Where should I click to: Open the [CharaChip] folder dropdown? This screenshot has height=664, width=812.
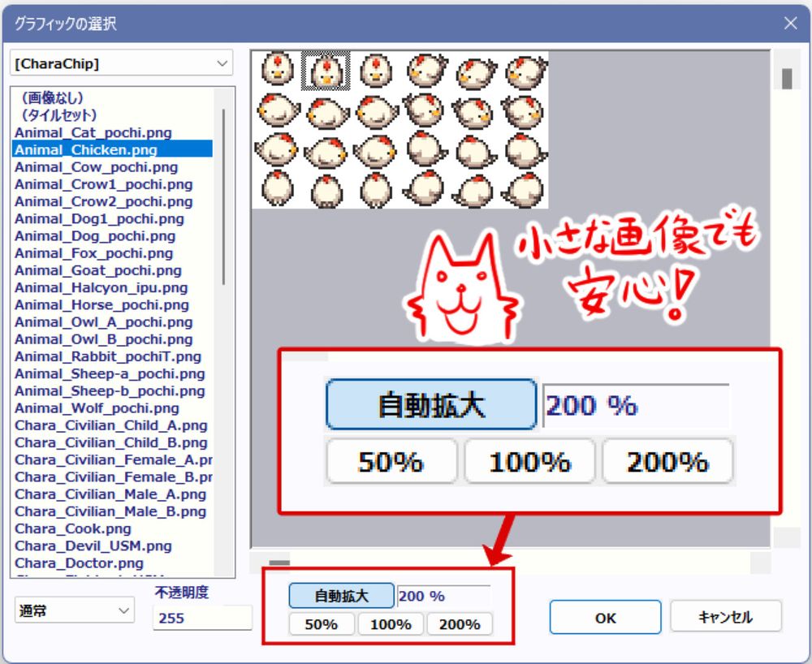pos(121,63)
